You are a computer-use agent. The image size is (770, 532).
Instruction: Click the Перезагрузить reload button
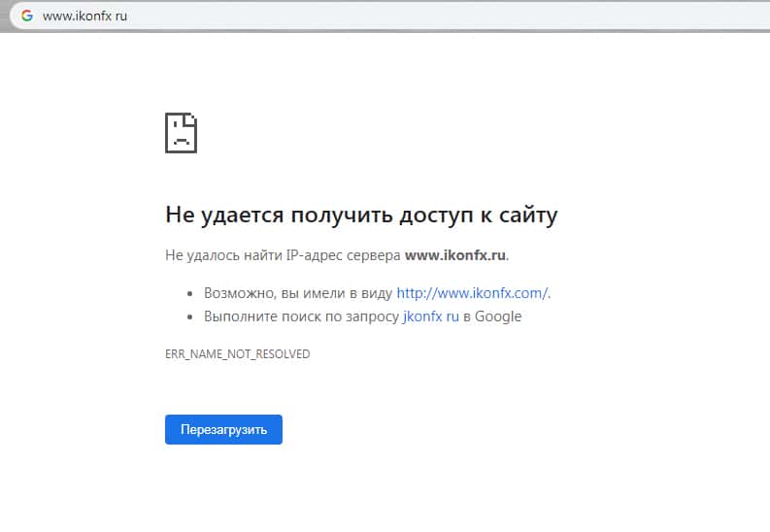(x=223, y=429)
